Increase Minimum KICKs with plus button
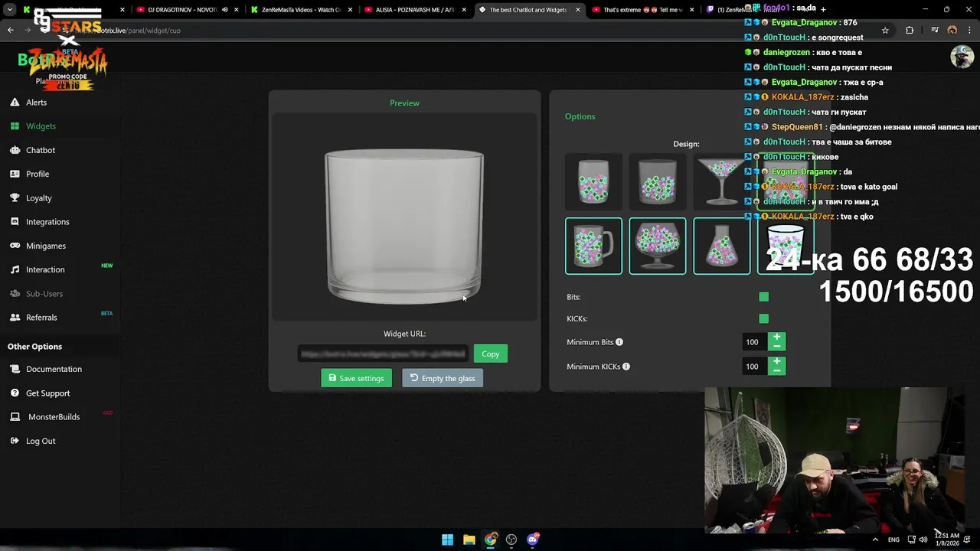 point(776,361)
